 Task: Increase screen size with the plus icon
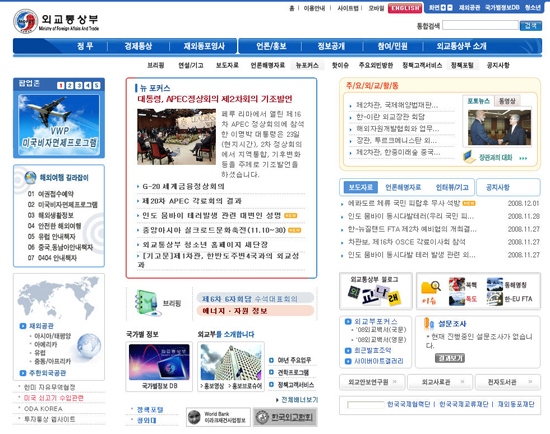pyautogui.click(x=443, y=7)
